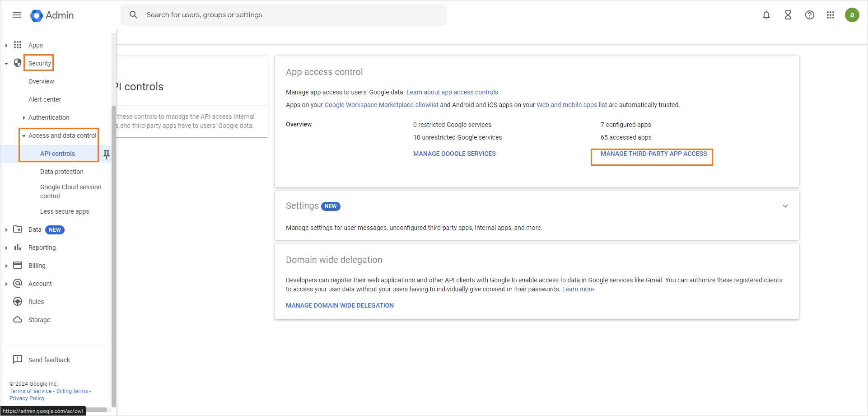Click 'App access control' heading
This screenshot has width=868, height=416.
coord(324,72)
